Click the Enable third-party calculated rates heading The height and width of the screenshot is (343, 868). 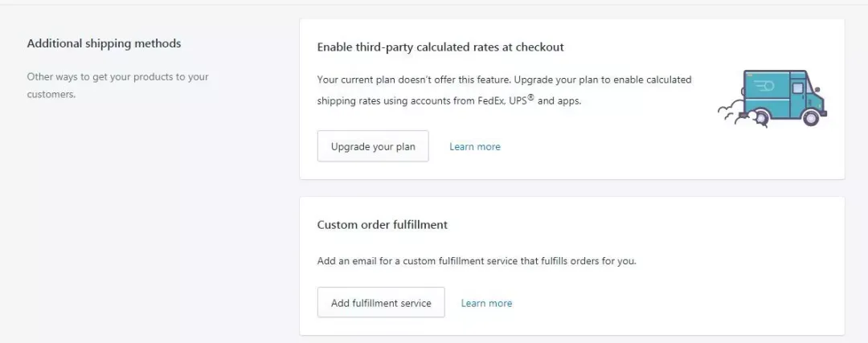440,47
